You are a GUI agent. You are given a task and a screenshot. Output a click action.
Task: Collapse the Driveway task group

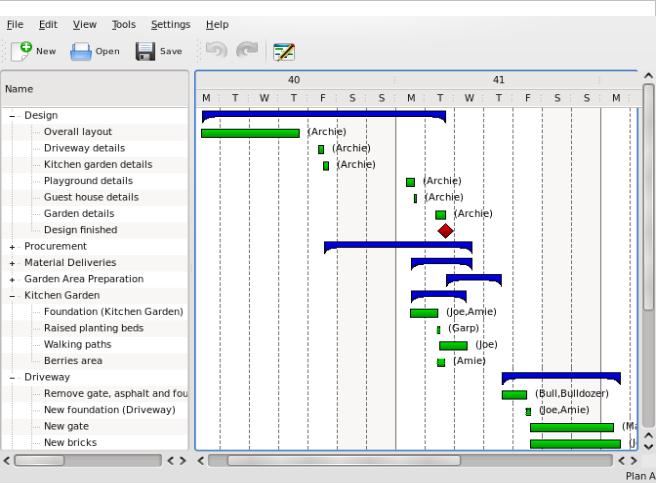point(13,378)
